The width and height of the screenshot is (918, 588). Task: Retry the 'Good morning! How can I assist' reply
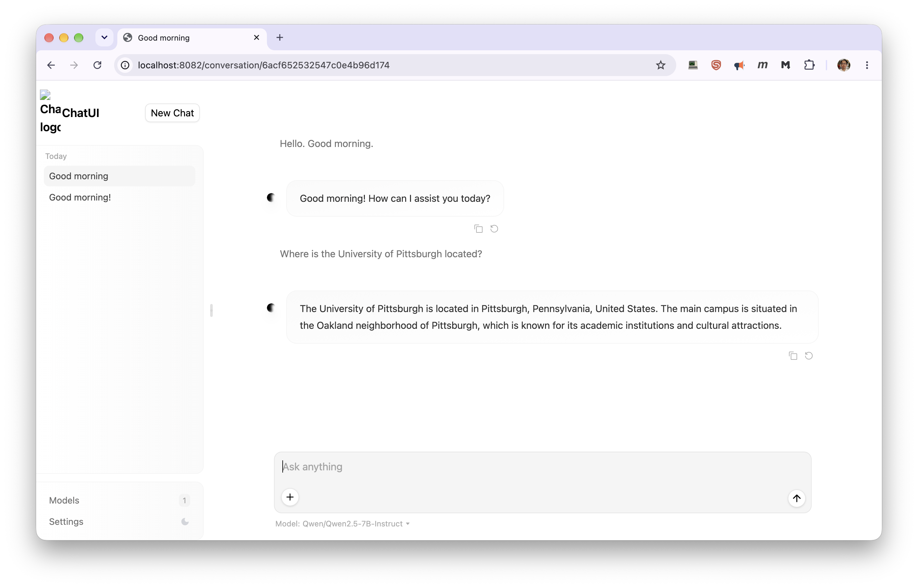click(494, 229)
